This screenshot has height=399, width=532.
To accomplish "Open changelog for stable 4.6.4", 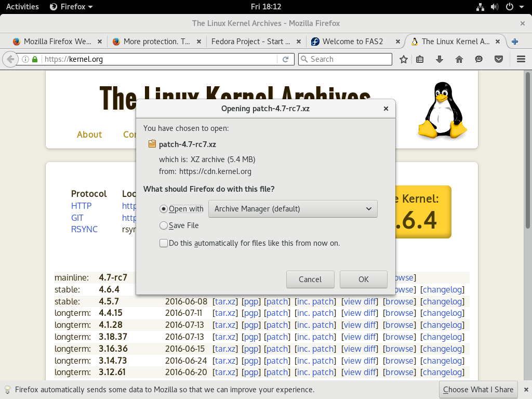I will 443,290.
